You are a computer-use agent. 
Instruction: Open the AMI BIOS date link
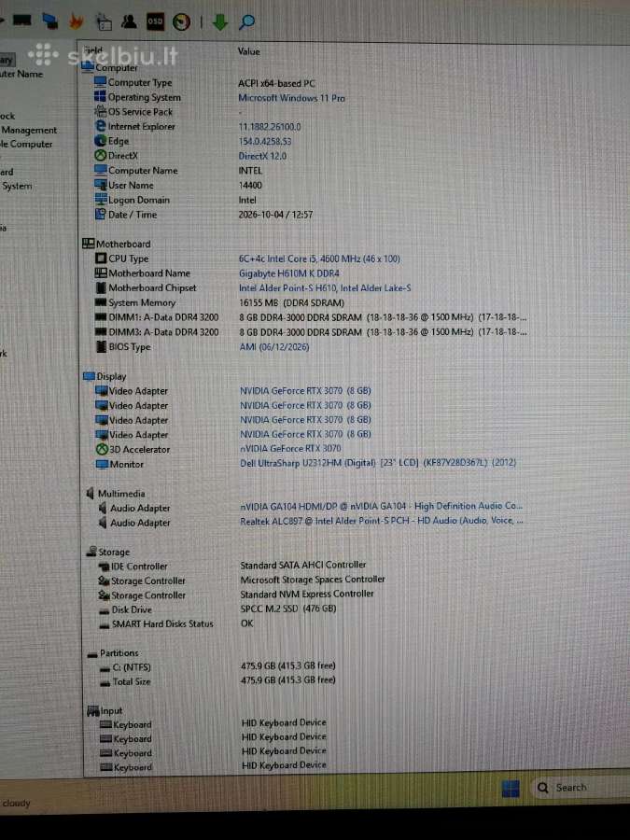pyautogui.click(x=274, y=346)
